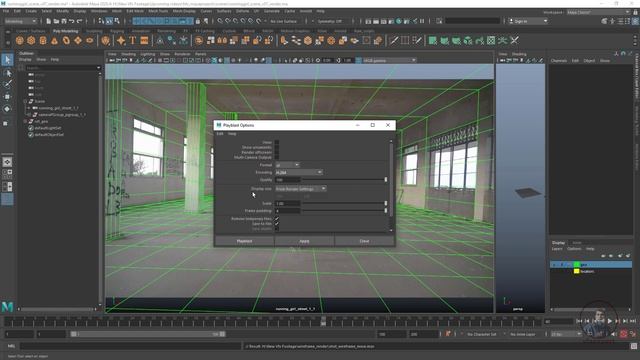
Task: Open the Format dropdown in Playblast Options
Action: pos(287,165)
